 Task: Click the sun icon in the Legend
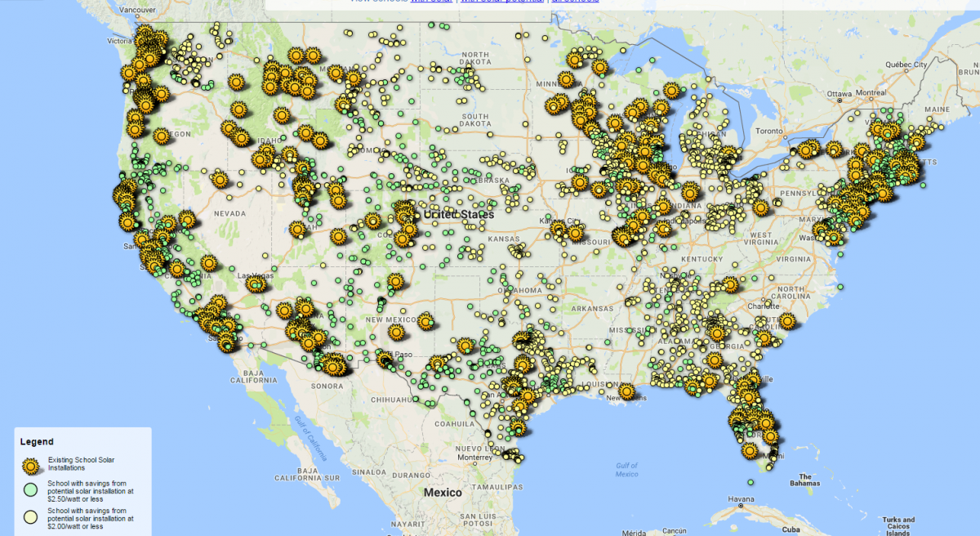click(x=31, y=467)
